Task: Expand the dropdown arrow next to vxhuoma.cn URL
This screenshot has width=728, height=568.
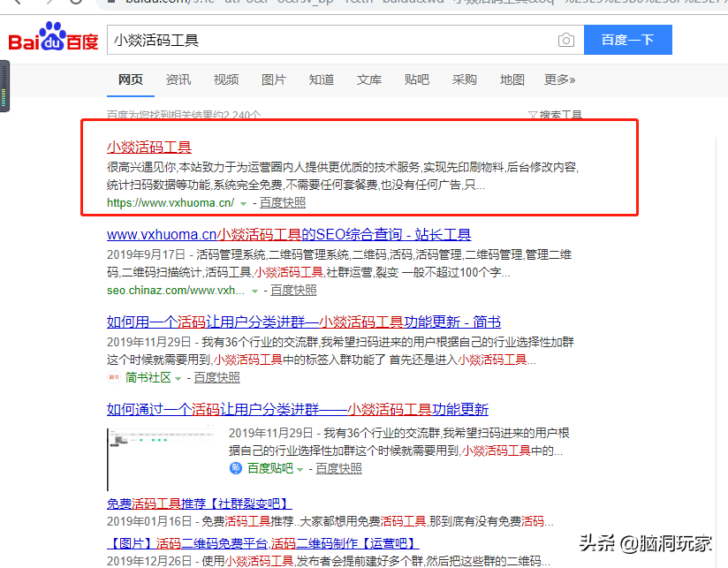Action: point(243,204)
